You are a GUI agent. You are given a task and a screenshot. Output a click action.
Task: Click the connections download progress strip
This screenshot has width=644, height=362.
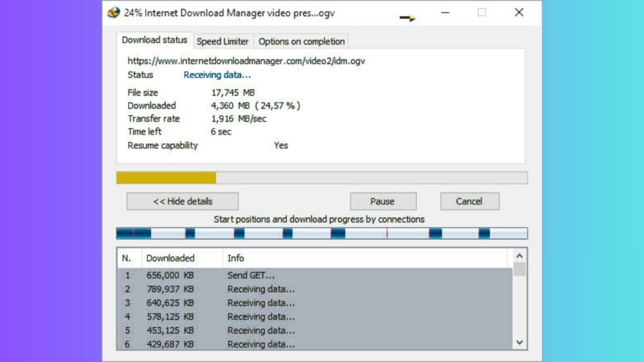[321, 234]
